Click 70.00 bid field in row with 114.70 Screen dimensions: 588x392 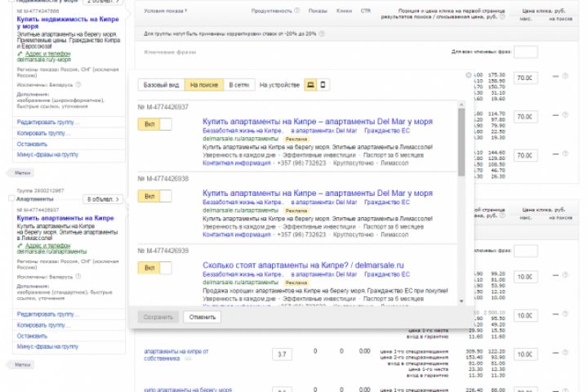tap(526, 117)
